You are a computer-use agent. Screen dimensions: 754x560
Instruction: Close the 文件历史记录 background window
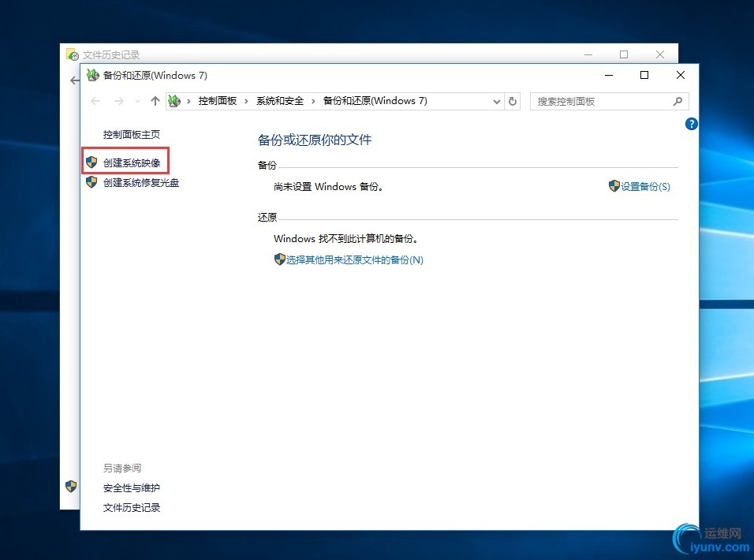coord(660,54)
